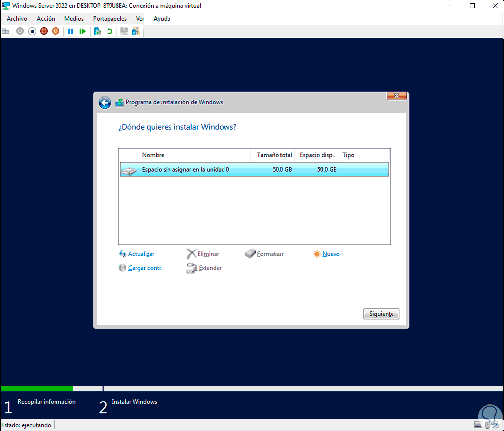This screenshot has width=504, height=431.
Task: Pause the virtual machine
Action: (71, 31)
